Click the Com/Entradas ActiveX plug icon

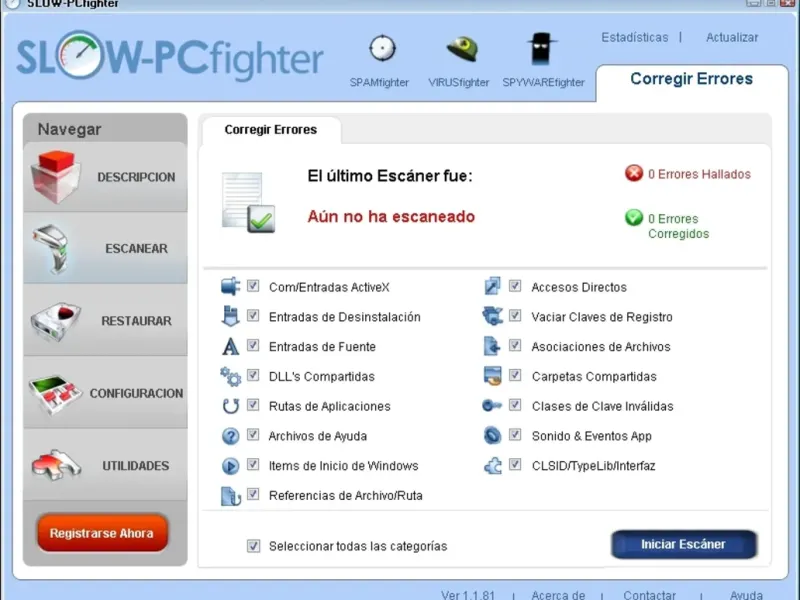tap(230, 286)
